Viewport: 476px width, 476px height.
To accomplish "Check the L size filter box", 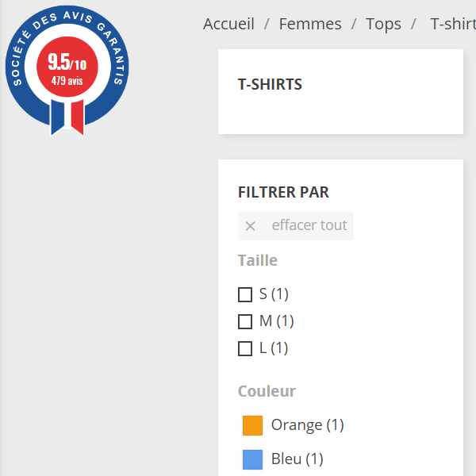I will coord(245,349).
